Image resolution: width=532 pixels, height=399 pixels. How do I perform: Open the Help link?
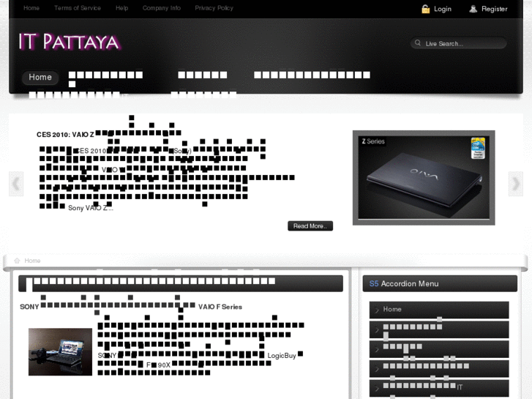(x=121, y=8)
